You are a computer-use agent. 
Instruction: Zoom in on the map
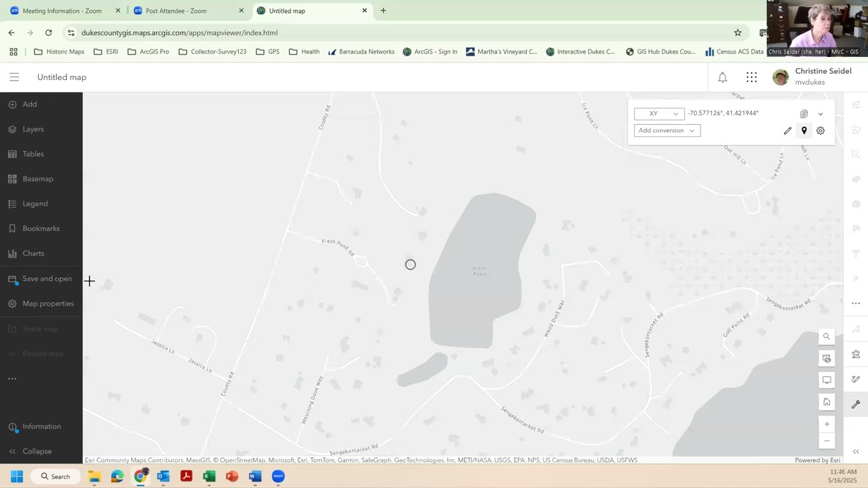click(x=827, y=424)
